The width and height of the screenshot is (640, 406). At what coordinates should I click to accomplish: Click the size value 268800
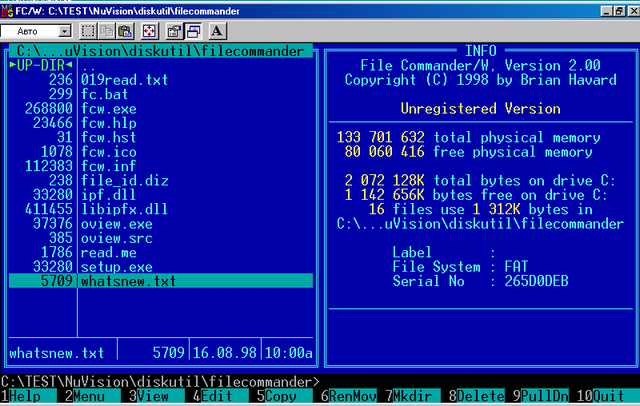(x=49, y=109)
